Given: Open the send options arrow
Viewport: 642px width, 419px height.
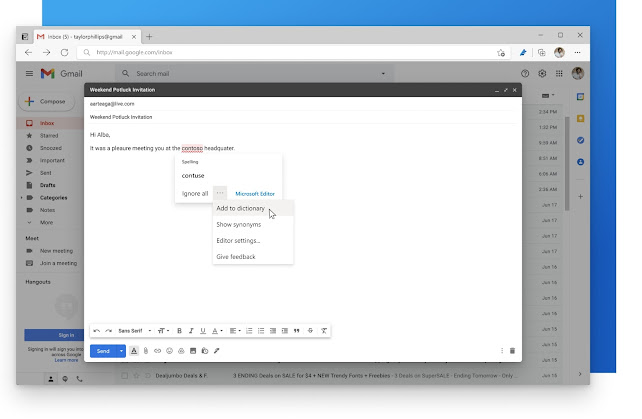Looking at the screenshot, I should 121,351.
